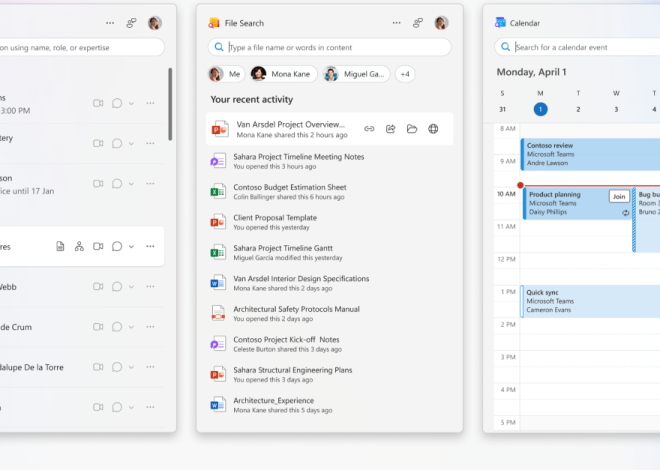The height and width of the screenshot is (470, 660).
Task: Expand chevron in highlighted person row
Action: coord(131,247)
